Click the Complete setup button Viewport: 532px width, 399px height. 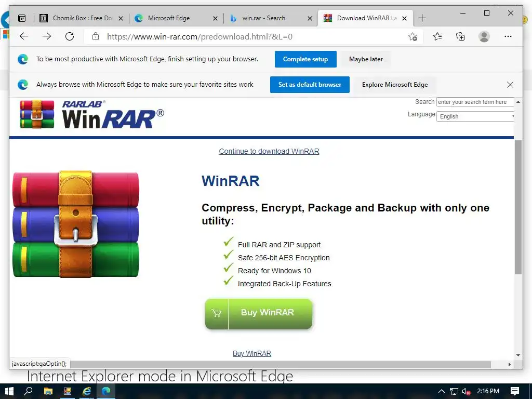pos(305,59)
